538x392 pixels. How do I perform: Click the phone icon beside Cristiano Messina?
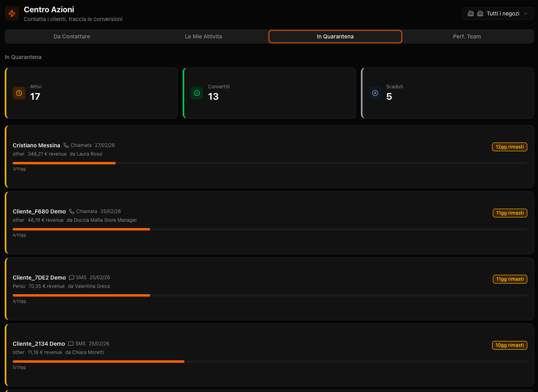pyautogui.click(x=66, y=145)
